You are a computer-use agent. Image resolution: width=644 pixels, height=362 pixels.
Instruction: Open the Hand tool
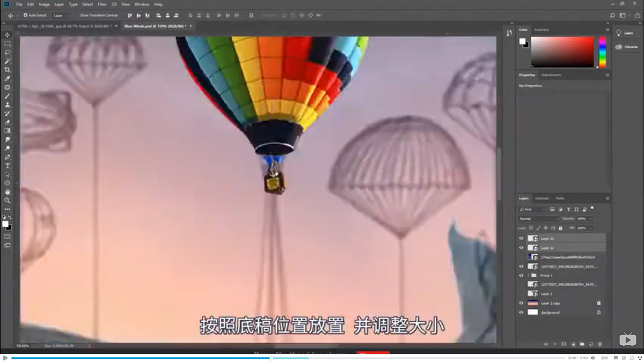point(8,191)
